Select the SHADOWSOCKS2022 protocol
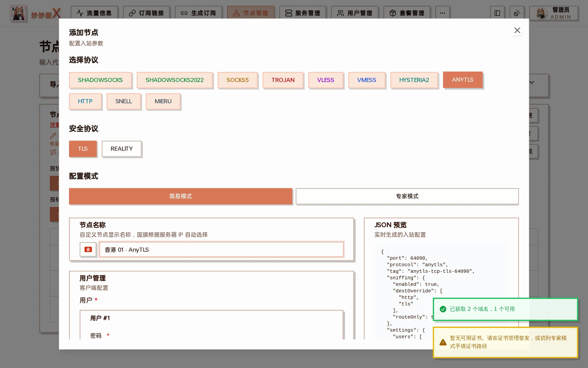Image resolution: width=588 pixels, height=368 pixels. pyautogui.click(x=174, y=80)
